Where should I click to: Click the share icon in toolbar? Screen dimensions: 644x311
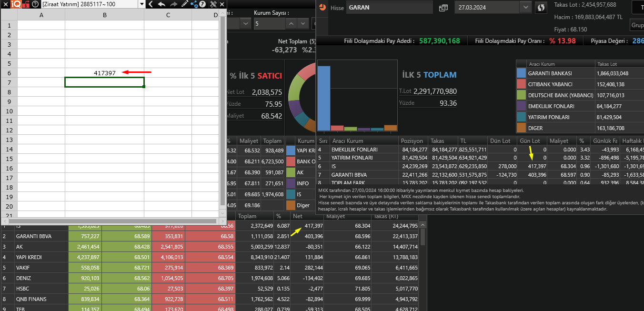tap(194, 4)
